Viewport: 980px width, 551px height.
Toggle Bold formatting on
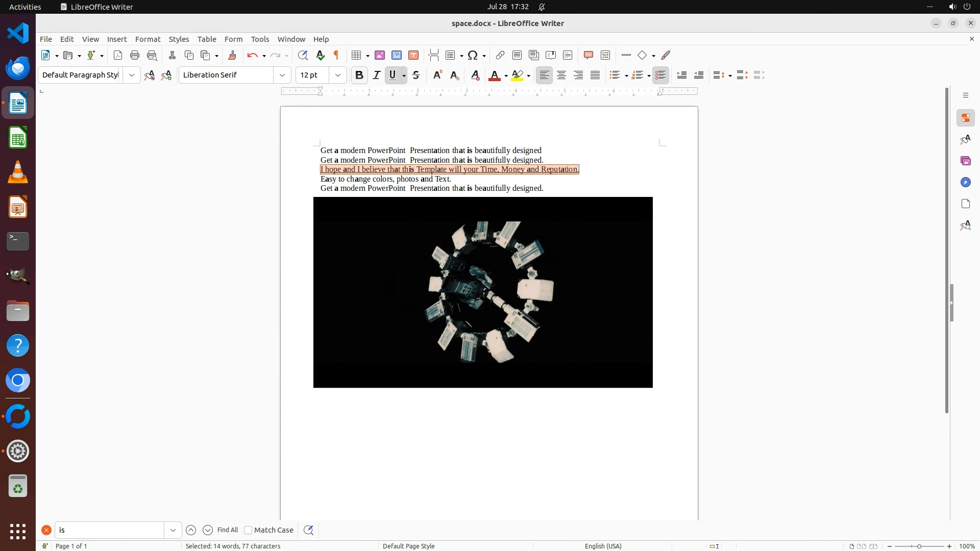point(359,75)
